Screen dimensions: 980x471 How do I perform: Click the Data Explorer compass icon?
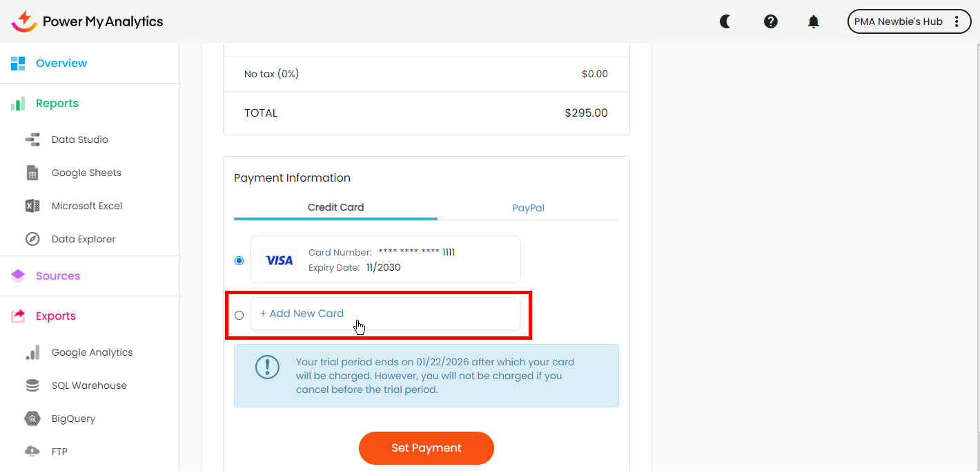coord(32,239)
